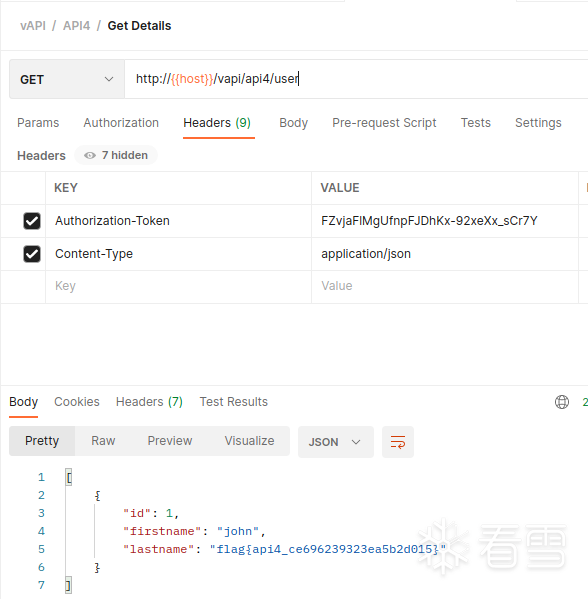Viewport: 588px width, 599px height.
Task: Select the Raw response view
Action: (x=103, y=441)
